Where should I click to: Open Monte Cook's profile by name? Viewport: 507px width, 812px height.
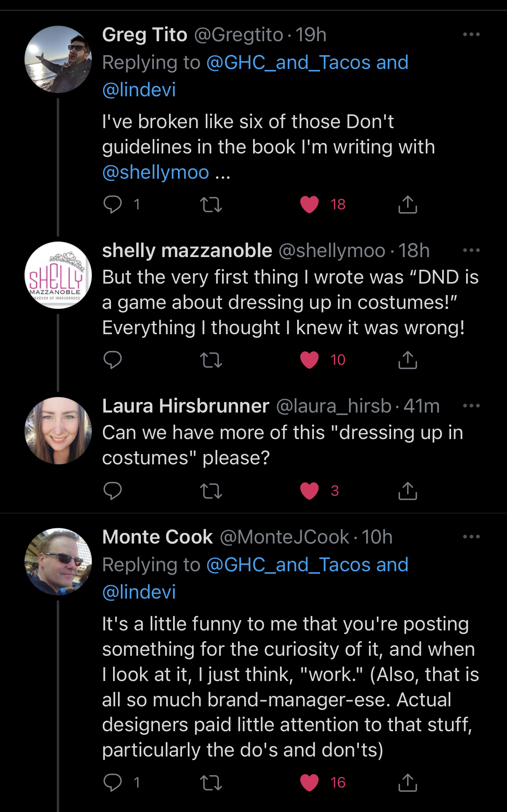[x=158, y=537]
